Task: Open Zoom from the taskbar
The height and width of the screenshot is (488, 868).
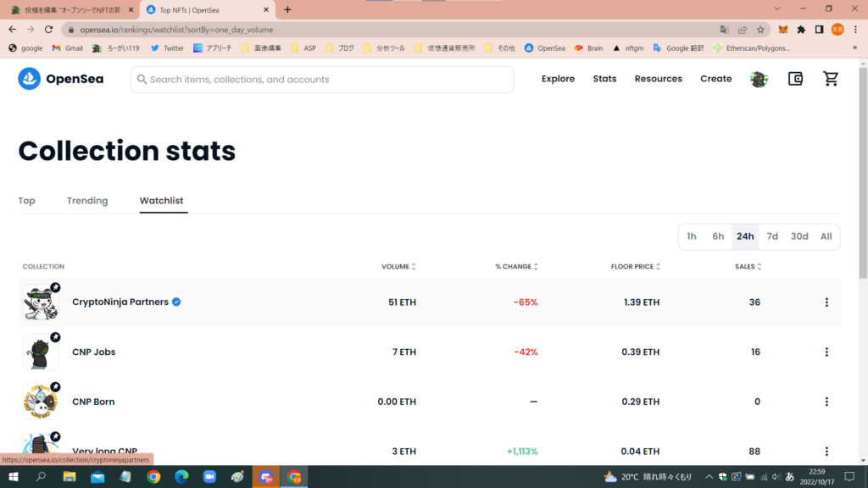Action: pos(210,477)
